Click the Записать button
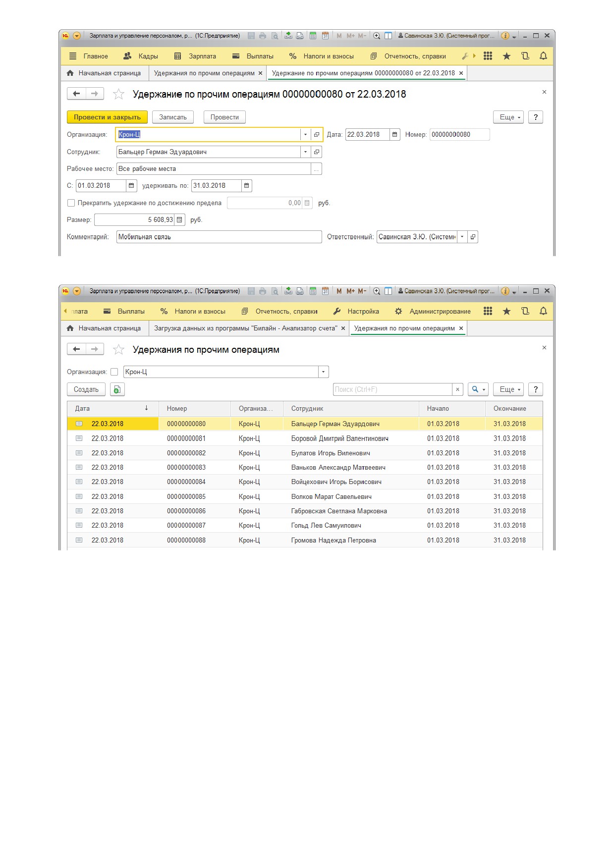Image resolution: width=614 pixels, height=868 pixels. [x=173, y=117]
